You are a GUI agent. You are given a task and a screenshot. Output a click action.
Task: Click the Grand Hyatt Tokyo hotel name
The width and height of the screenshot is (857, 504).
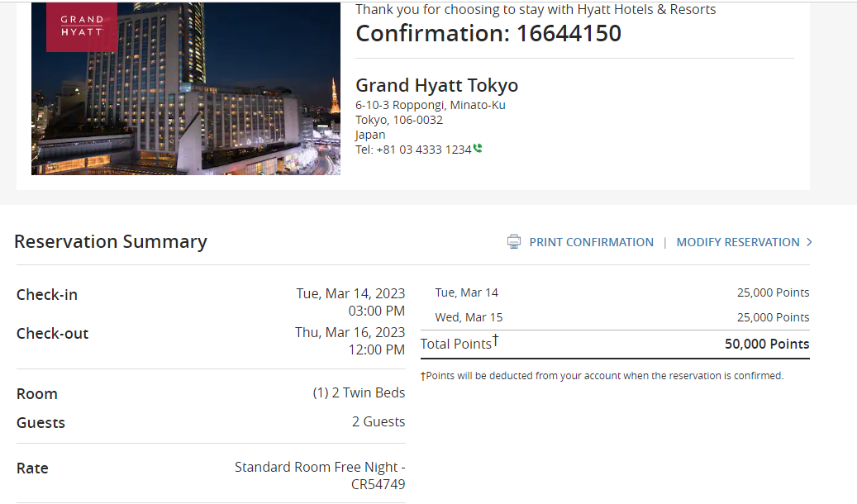pos(436,86)
